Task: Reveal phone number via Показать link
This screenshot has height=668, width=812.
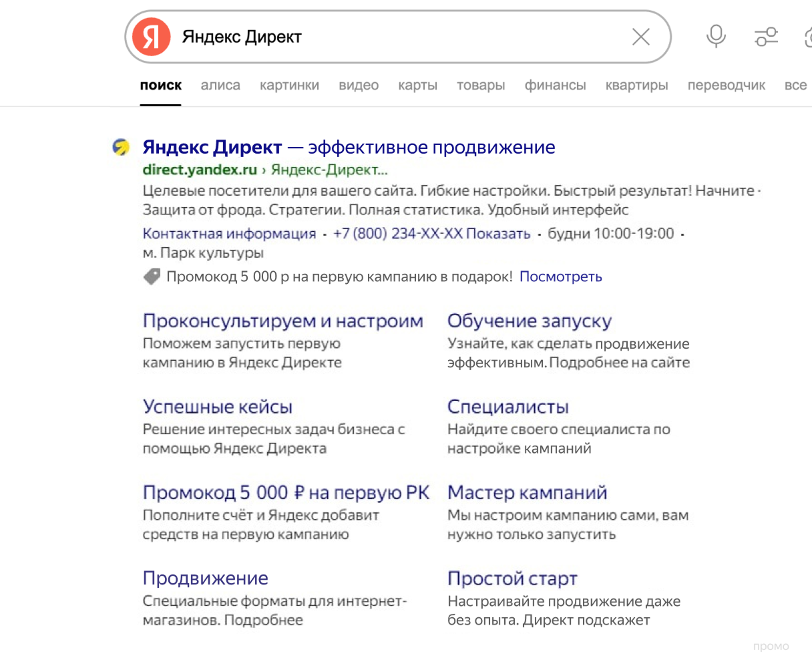Action: 497,234
